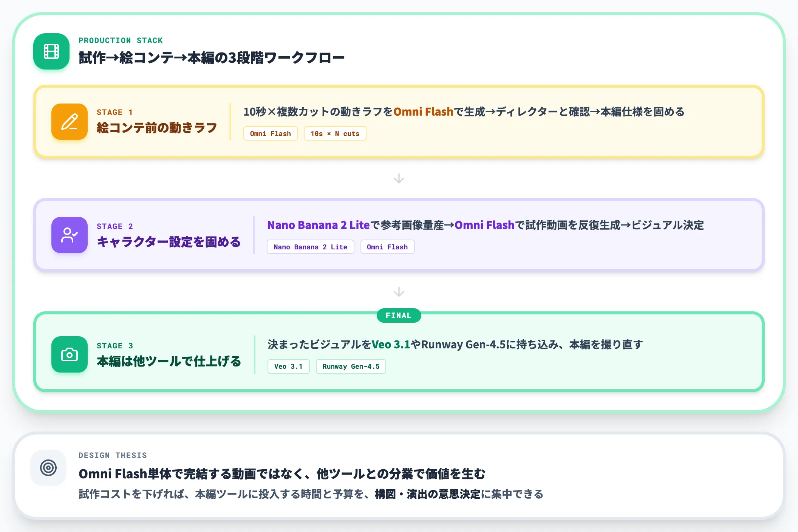Click the Stage 3 description starting '決まったビジュアル'
Screen dimensions: 798x532
click(455, 345)
